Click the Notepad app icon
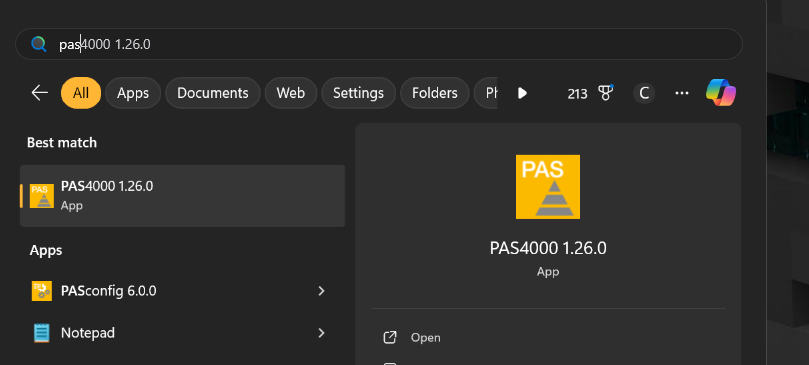The width and height of the screenshot is (809, 365). (x=42, y=333)
